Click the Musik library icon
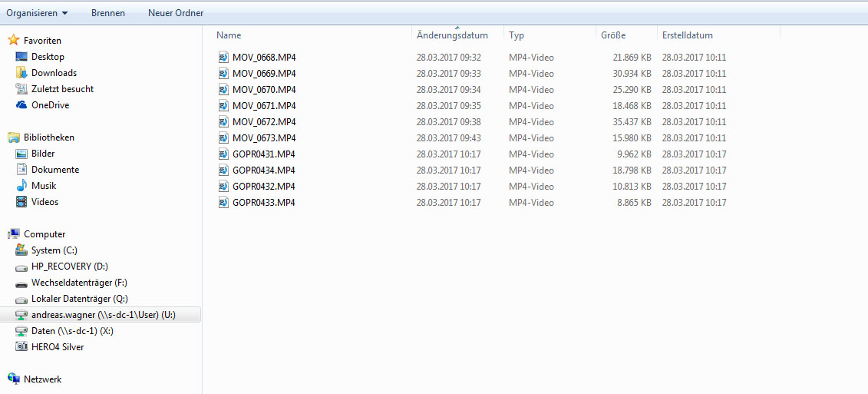 [x=21, y=186]
